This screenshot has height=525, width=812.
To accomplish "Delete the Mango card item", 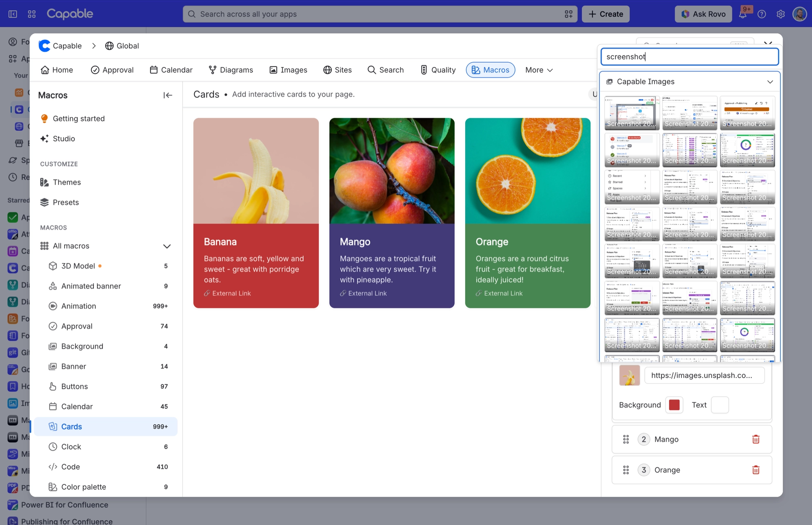I will pos(756,439).
